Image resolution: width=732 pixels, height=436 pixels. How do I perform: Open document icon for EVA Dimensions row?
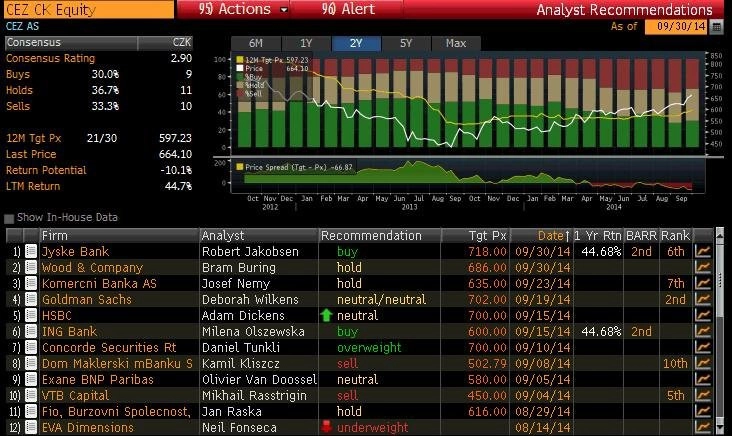(31, 427)
